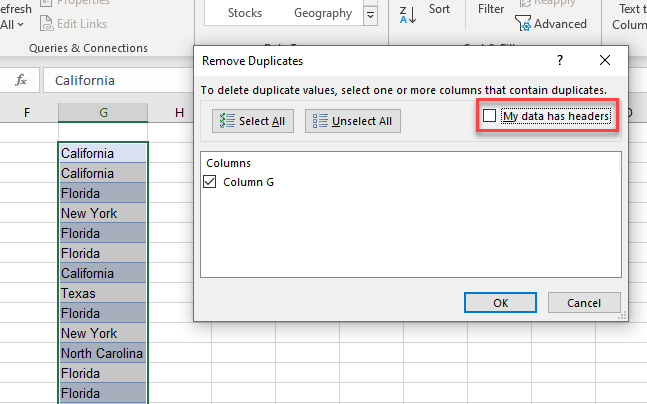647x404 pixels.
Task: Expand the Data Types gallery
Action: click(x=371, y=14)
